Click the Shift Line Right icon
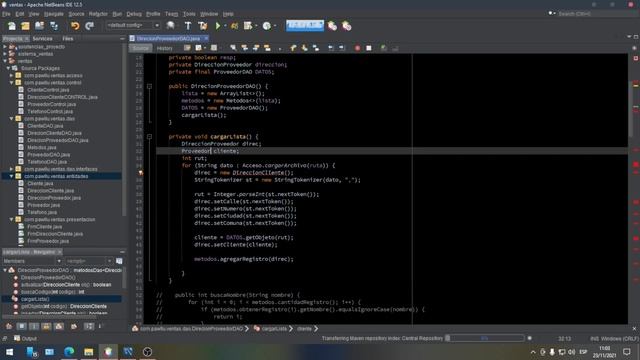The width and height of the screenshot is (640, 360). (x=342, y=48)
